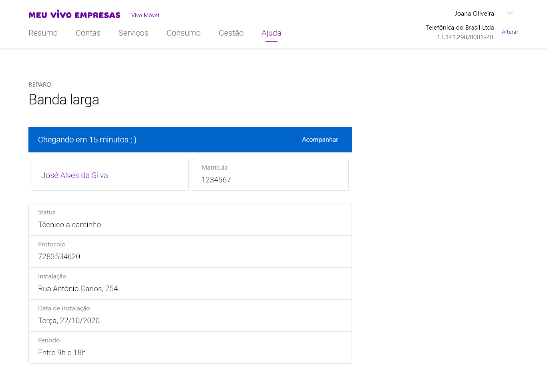The image size is (547, 392).
Task: Expand the Joana Oliveira user dropdown
Action: click(x=509, y=13)
